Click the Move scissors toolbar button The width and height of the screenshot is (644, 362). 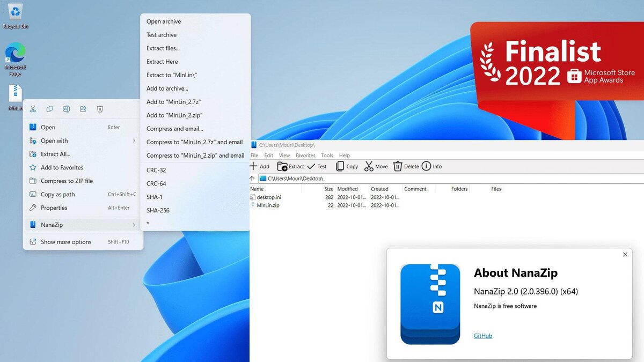click(376, 166)
